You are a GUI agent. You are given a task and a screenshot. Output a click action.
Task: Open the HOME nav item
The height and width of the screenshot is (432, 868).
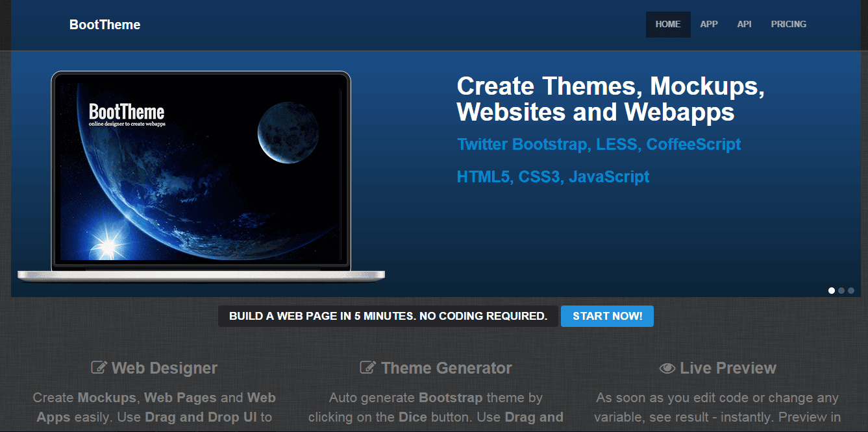[668, 25]
